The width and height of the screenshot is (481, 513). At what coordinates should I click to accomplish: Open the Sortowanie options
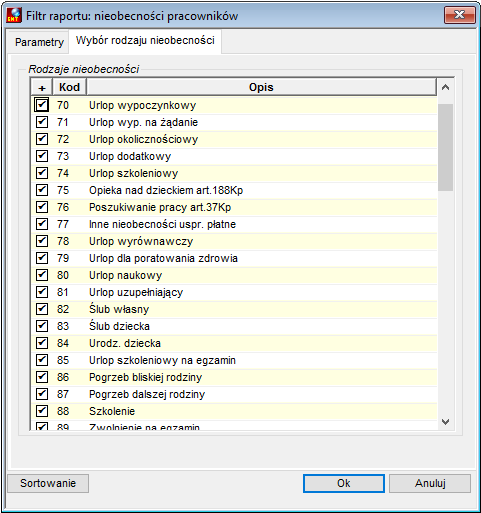coord(48,483)
